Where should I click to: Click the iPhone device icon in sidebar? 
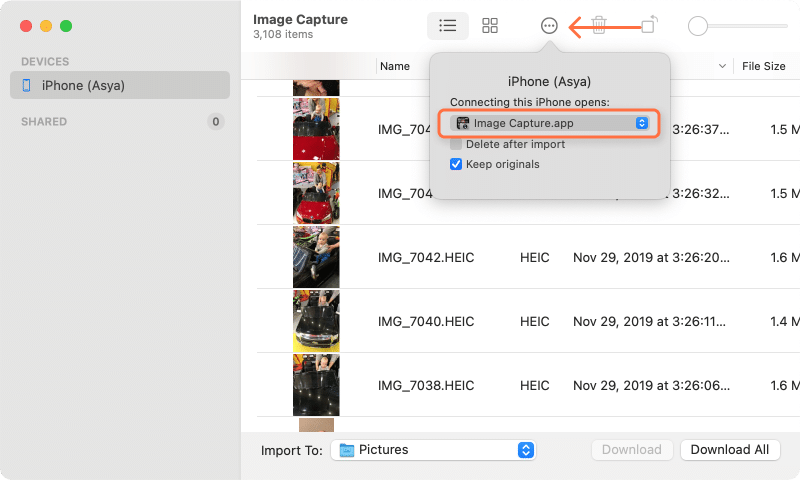pos(27,85)
